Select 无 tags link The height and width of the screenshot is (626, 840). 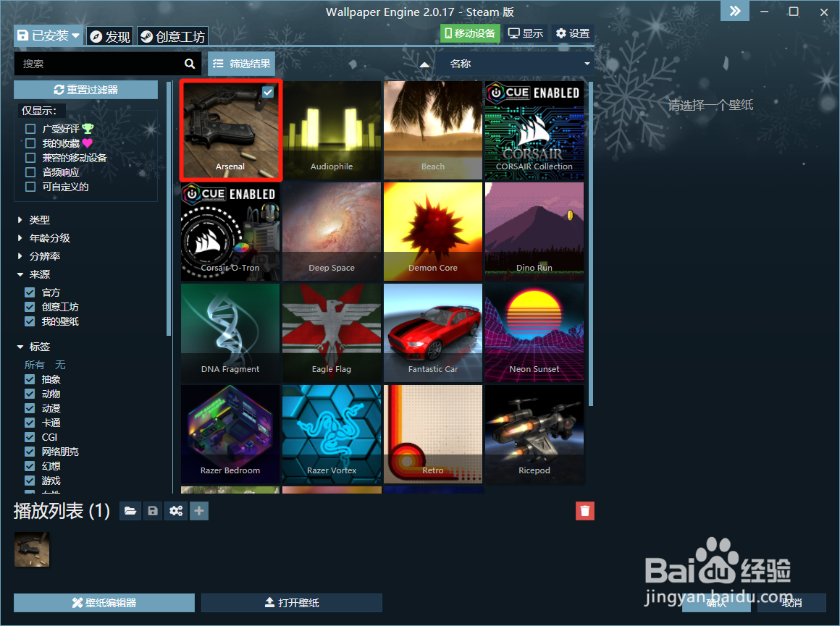(60, 365)
